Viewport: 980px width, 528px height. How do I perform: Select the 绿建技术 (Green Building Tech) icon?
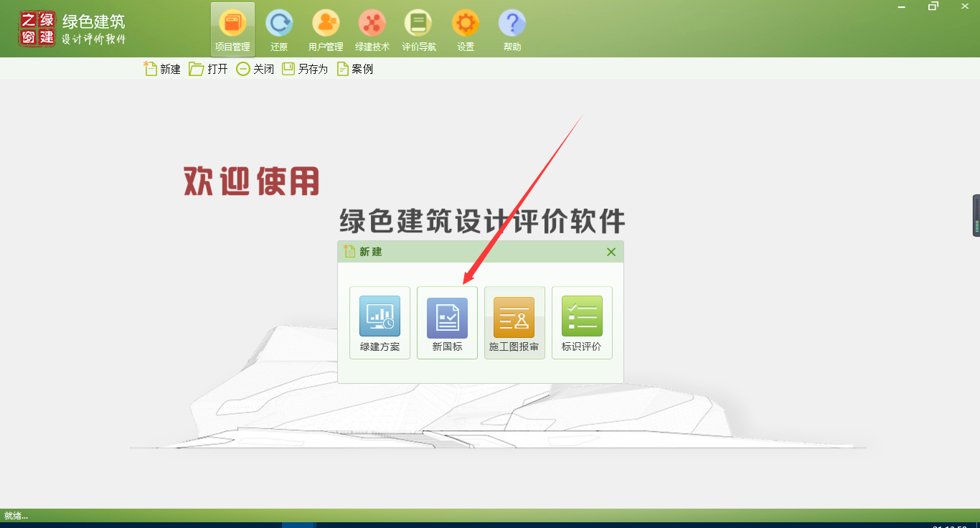click(x=372, y=29)
